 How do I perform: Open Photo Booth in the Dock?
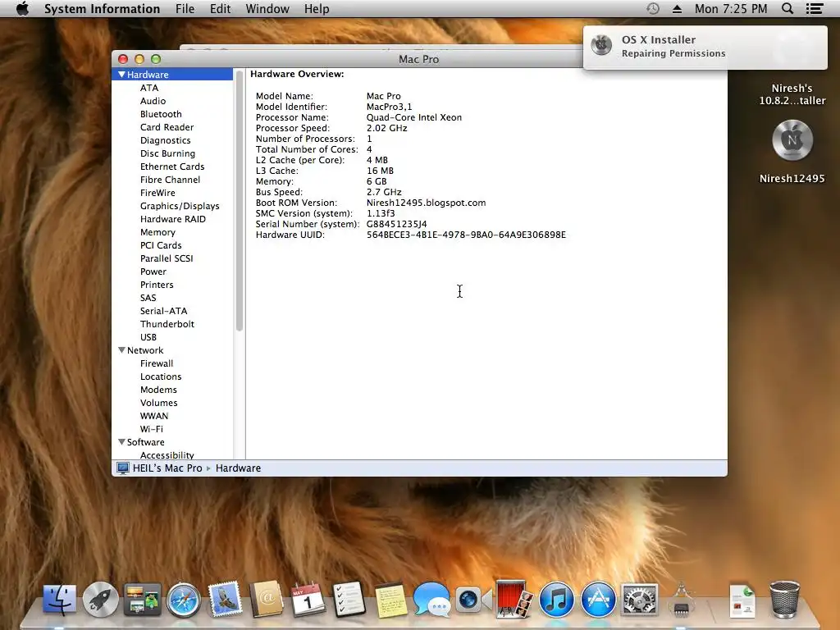pyautogui.click(x=514, y=599)
